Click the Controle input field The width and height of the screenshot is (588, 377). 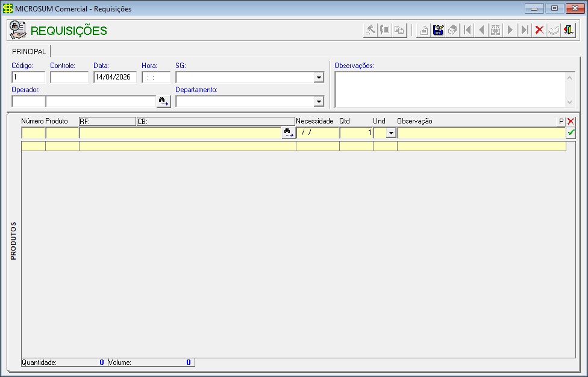click(x=69, y=77)
